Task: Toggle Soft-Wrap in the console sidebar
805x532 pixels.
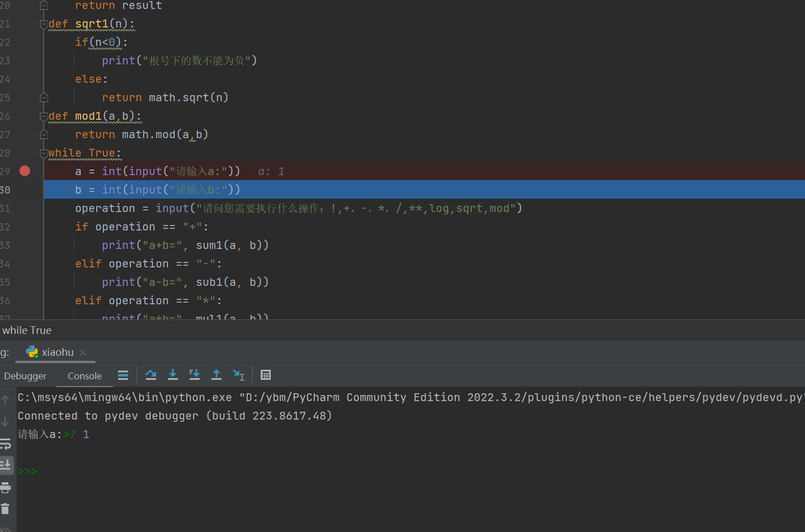Action: pyautogui.click(x=6, y=444)
